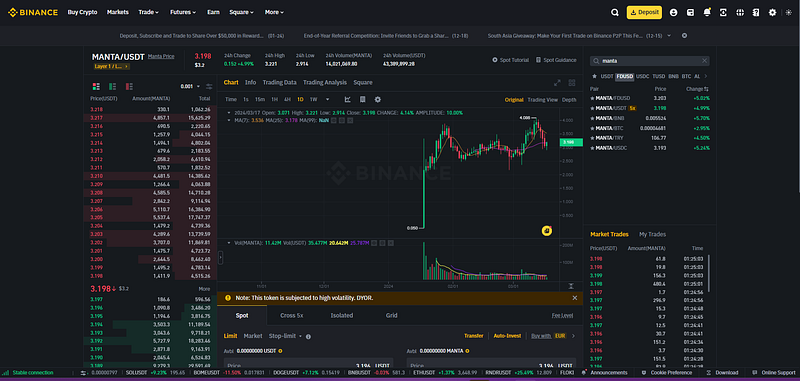Expand chart to fullscreen icon

[557, 83]
